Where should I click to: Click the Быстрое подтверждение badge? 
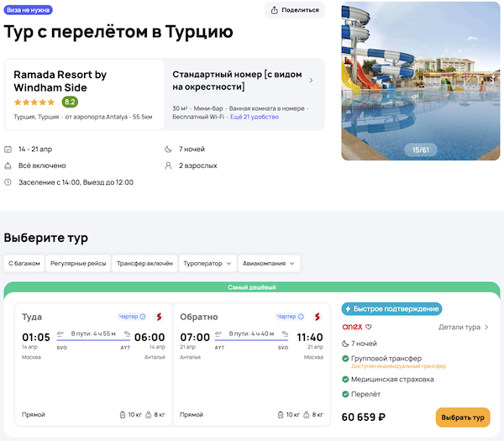pyautogui.click(x=391, y=308)
